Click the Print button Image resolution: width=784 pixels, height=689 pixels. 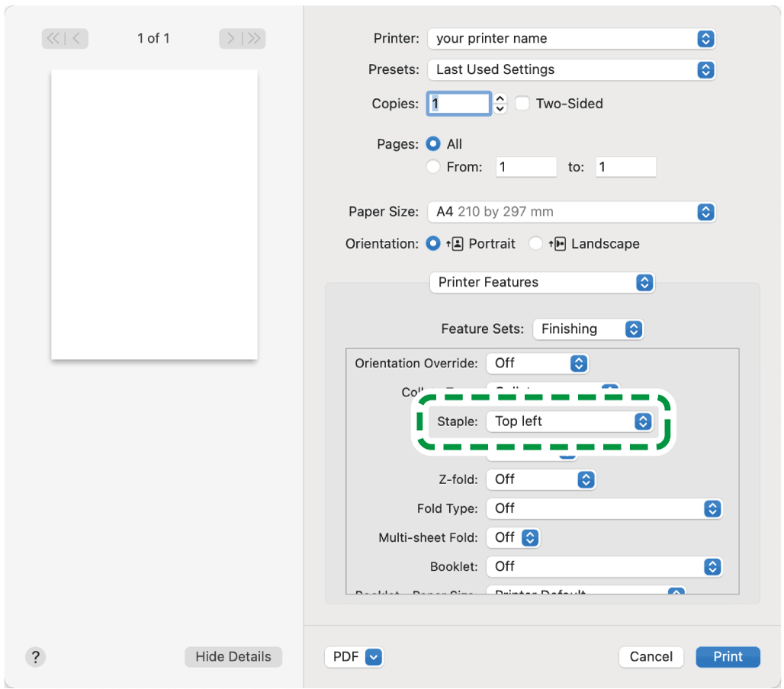[x=728, y=657]
